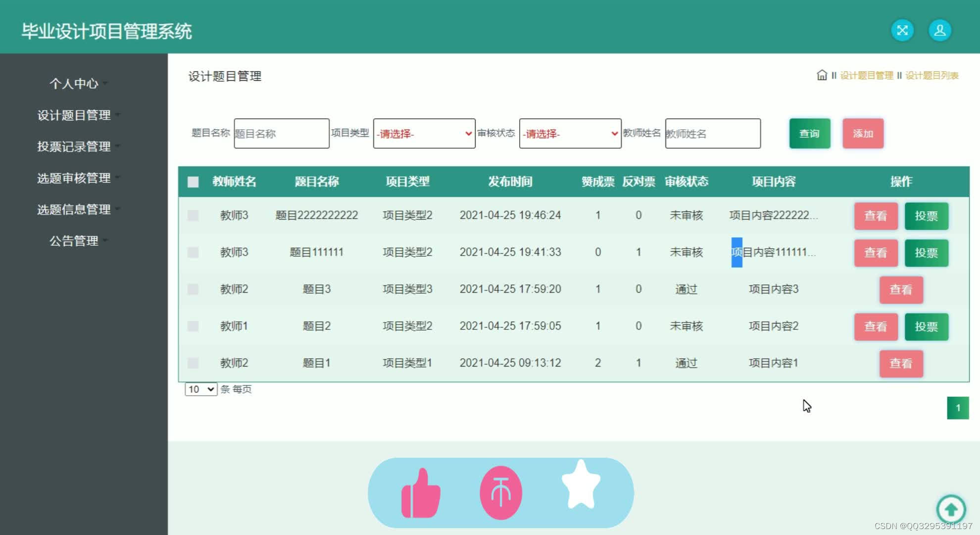The height and width of the screenshot is (535, 980).
Task: Click the 项目内容 column header
Action: 774,182
